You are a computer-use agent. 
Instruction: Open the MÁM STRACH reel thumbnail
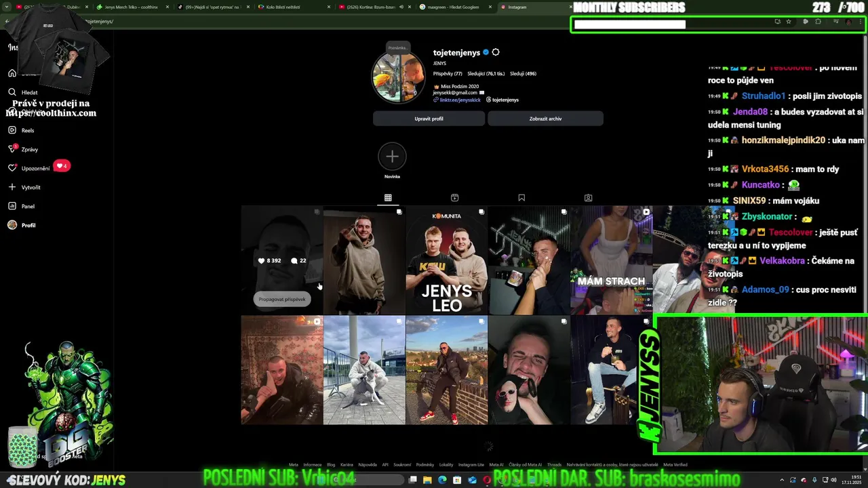coord(611,260)
